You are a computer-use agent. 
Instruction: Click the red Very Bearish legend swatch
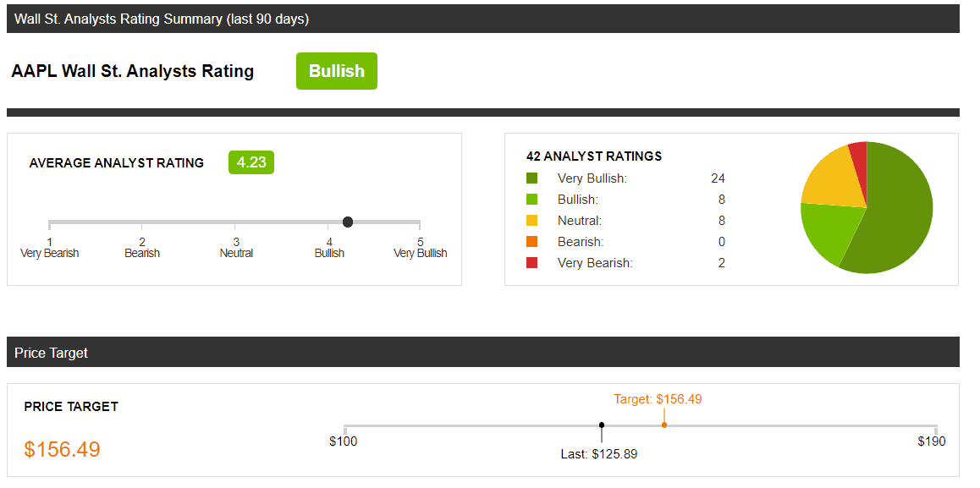click(x=531, y=263)
